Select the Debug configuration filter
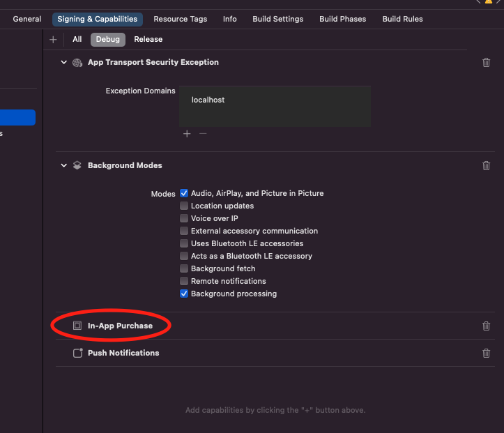Screen dimensions: 504x433 point(107,39)
